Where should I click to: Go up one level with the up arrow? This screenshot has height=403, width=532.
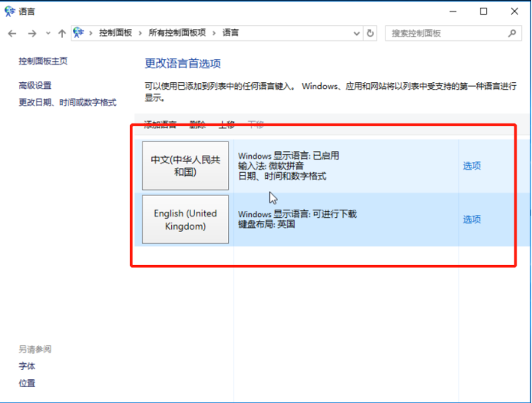[61, 33]
